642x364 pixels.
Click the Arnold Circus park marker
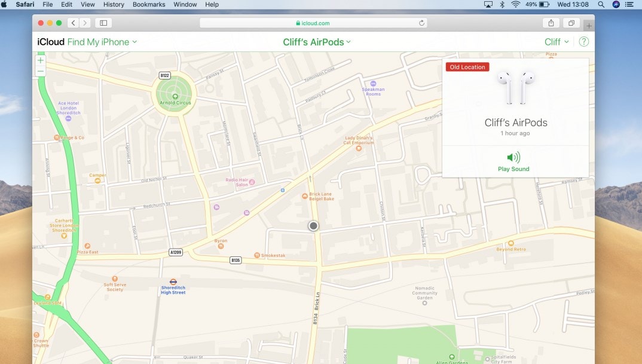point(175,97)
